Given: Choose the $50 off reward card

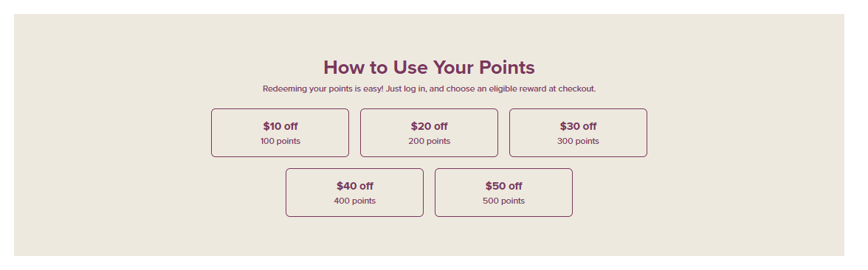Looking at the screenshot, I should tap(503, 193).
